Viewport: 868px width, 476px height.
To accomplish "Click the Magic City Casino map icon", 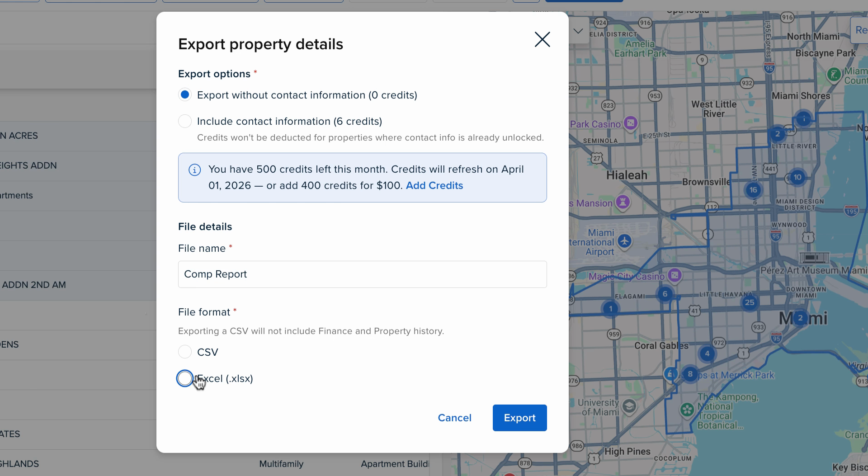I will pyautogui.click(x=675, y=275).
